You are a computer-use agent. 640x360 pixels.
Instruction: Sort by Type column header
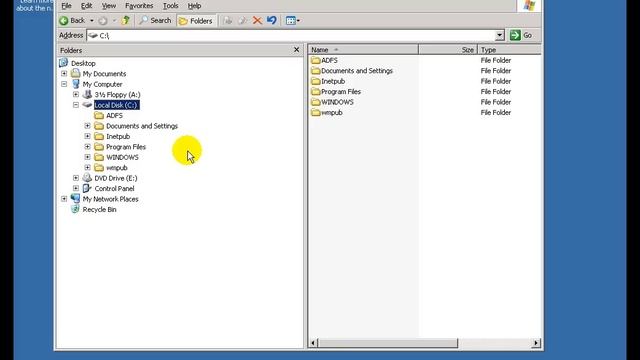(x=509, y=50)
